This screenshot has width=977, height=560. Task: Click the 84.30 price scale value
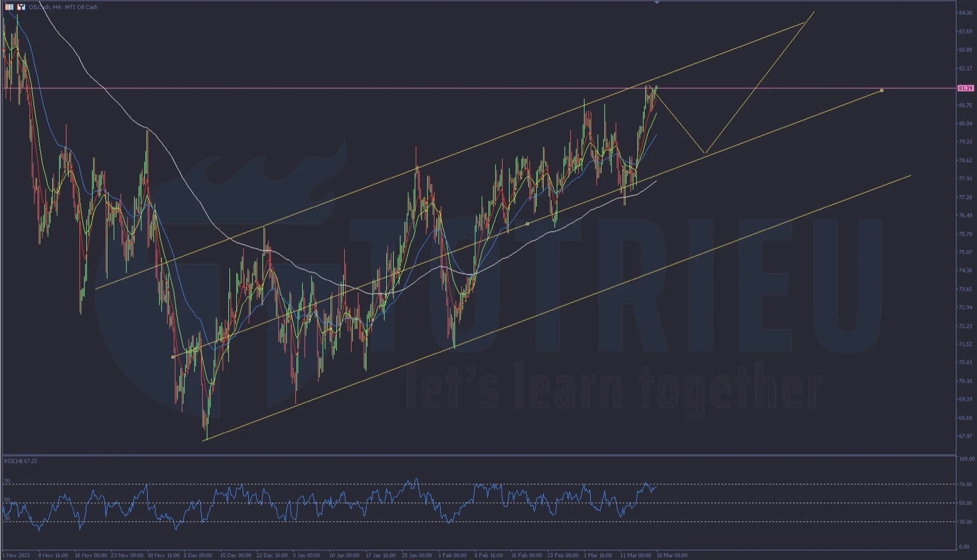(x=965, y=13)
